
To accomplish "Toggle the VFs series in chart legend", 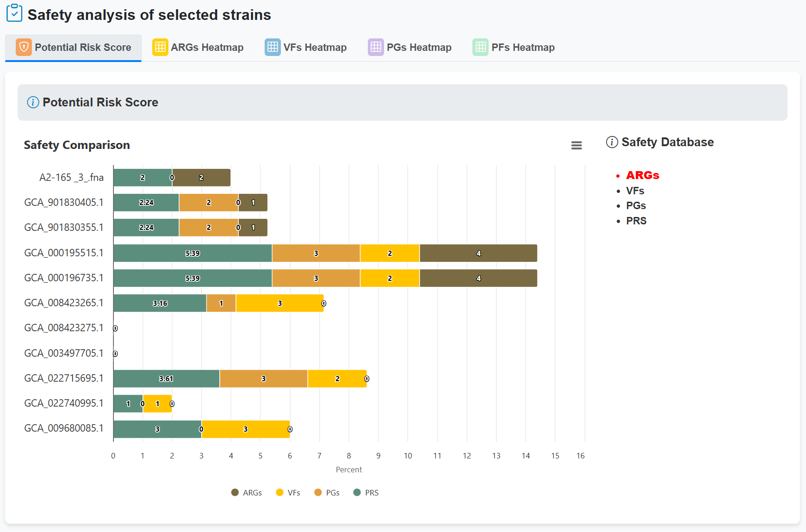I will [288, 493].
